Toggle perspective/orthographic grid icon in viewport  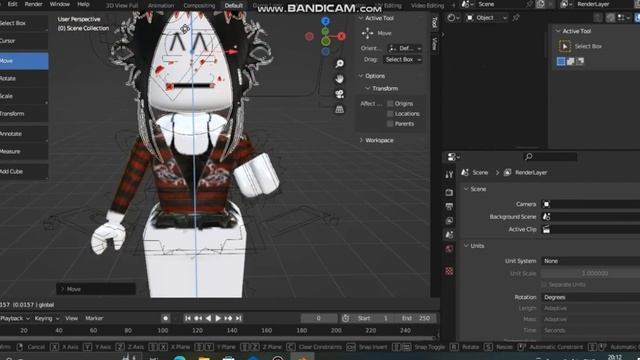pos(339,109)
